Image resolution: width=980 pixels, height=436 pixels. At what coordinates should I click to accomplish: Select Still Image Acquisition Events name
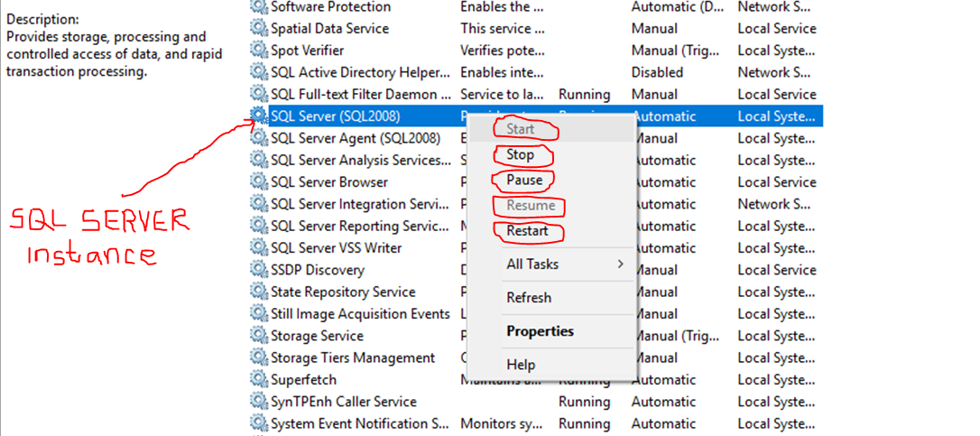(360, 314)
